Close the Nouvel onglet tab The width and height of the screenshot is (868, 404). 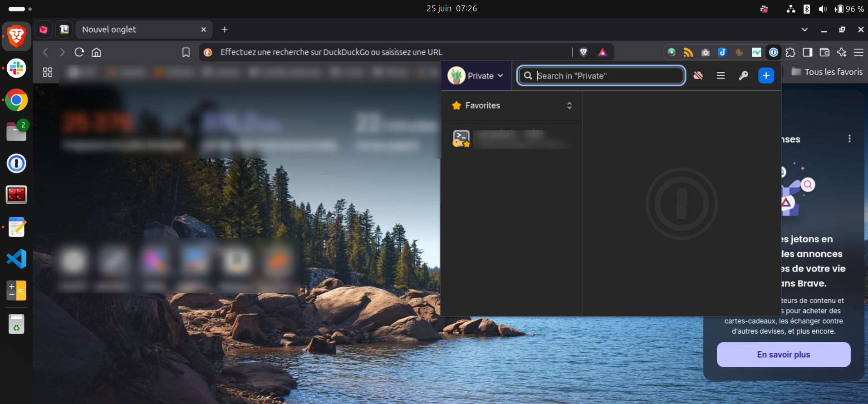(204, 30)
